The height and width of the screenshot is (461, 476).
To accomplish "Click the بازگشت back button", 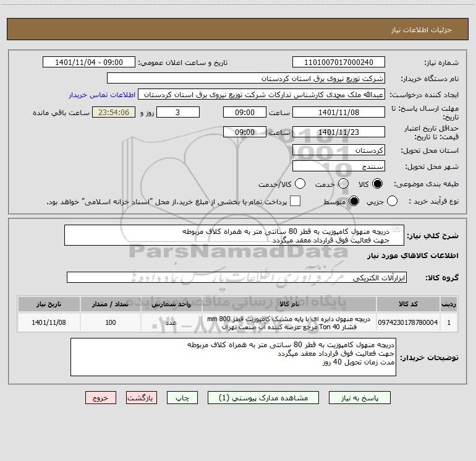I will coord(142,398).
